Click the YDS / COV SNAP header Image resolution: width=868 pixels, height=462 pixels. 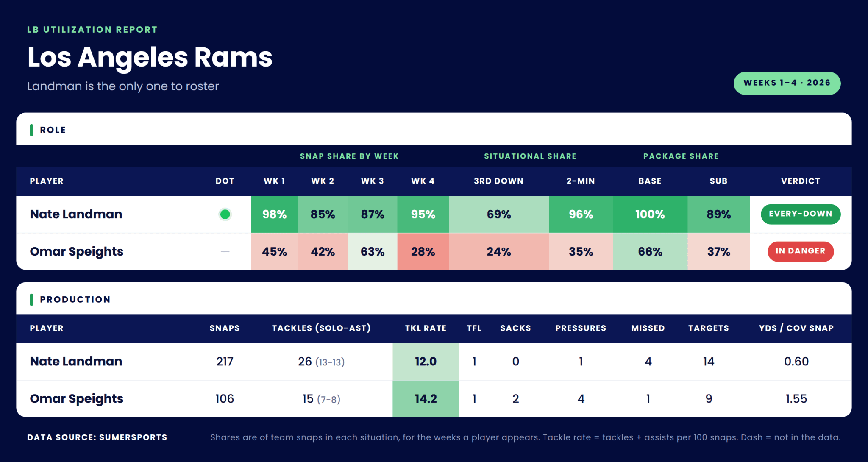tap(796, 328)
